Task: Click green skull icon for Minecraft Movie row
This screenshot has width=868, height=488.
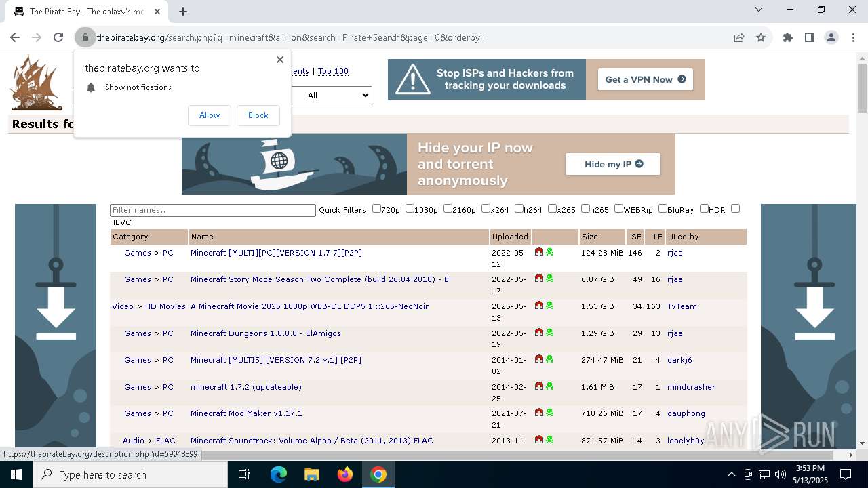Action: (x=549, y=306)
